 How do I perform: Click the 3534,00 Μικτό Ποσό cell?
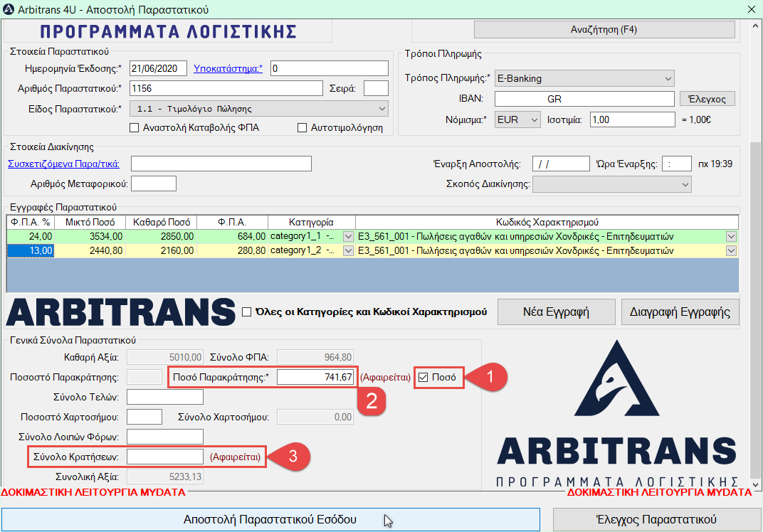pyautogui.click(x=90, y=237)
